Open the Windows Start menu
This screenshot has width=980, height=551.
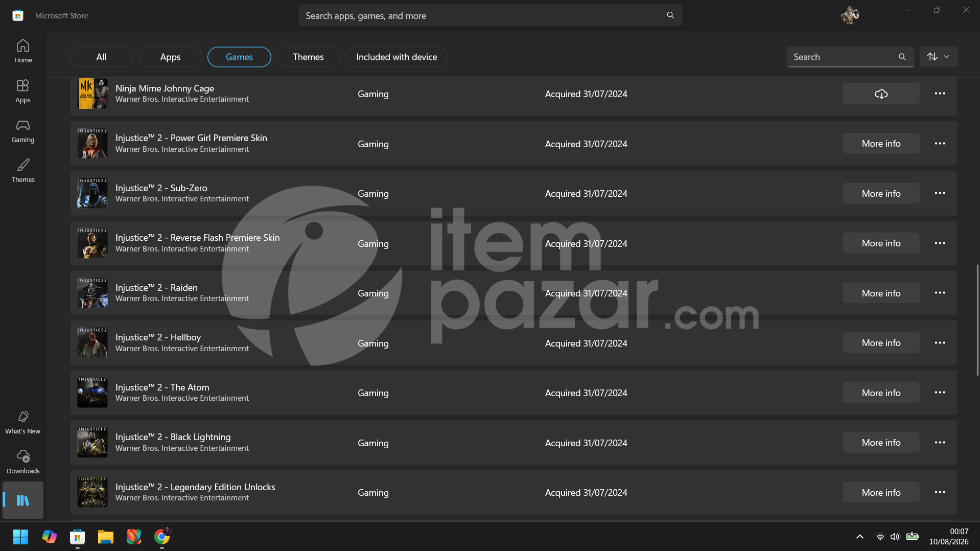pyautogui.click(x=20, y=537)
